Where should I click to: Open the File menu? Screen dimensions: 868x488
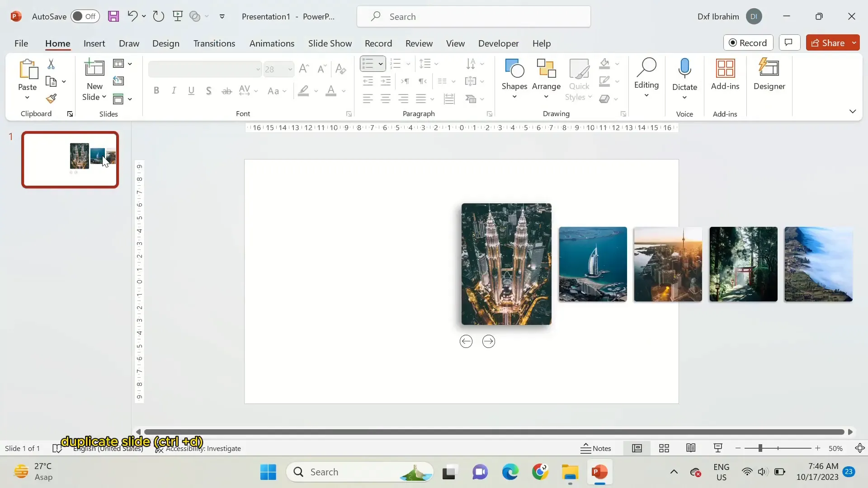tap(21, 43)
